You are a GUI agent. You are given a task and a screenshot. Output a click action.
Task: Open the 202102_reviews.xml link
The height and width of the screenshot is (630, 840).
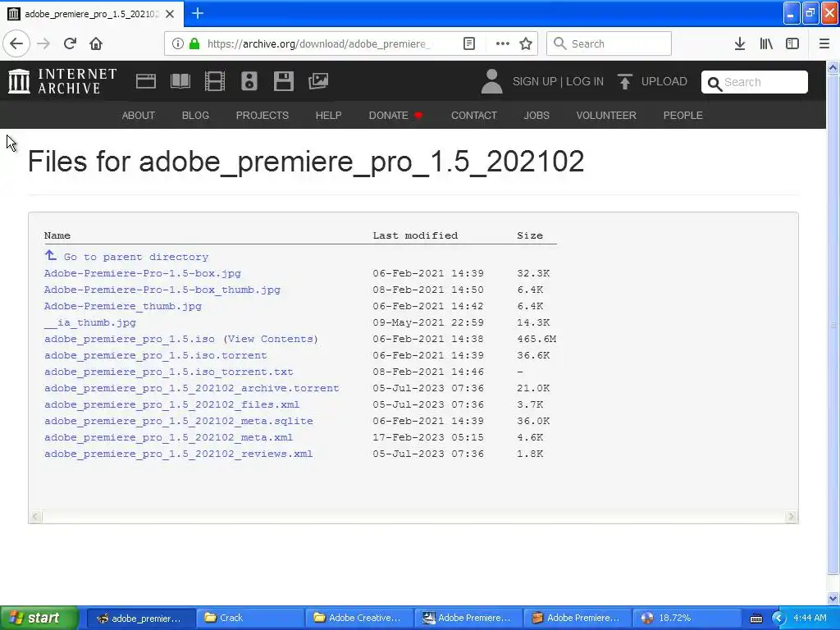[178, 454]
